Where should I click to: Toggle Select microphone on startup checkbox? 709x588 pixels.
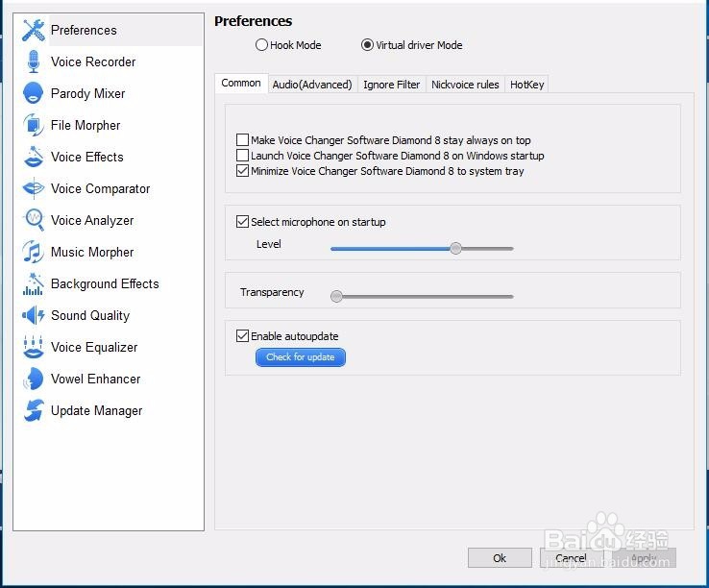pyautogui.click(x=242, y=221)
